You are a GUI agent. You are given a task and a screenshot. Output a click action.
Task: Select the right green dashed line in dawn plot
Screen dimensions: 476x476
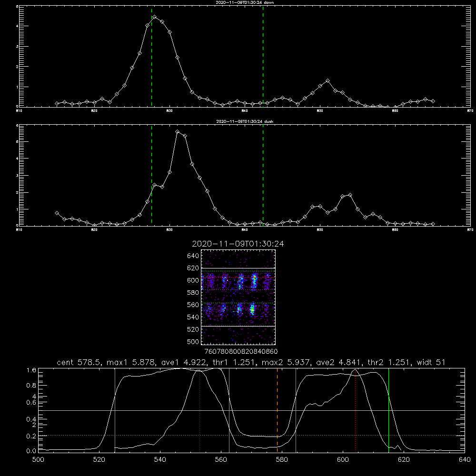pos(263,56)
